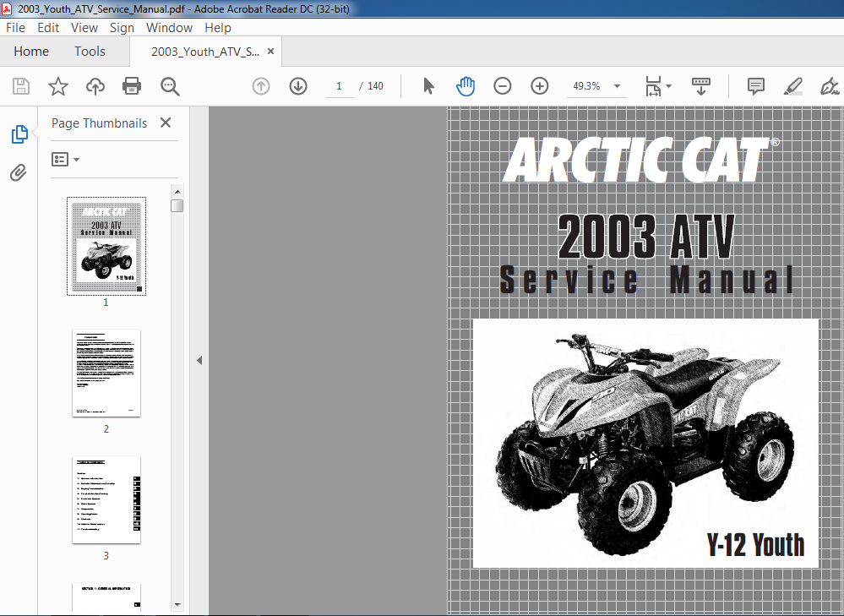Screen dimensions: 844x616
Task: Print the document
Action: [x=132, y=86]
